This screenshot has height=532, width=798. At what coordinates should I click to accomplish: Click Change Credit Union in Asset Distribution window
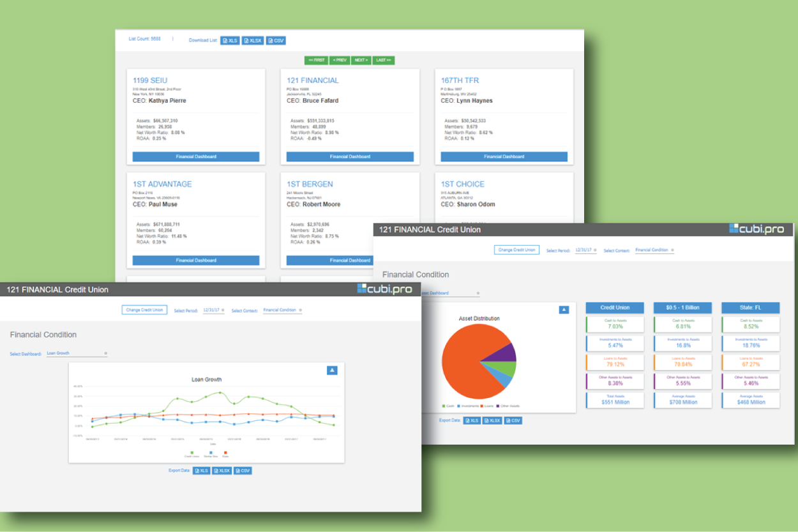[516, 250]
